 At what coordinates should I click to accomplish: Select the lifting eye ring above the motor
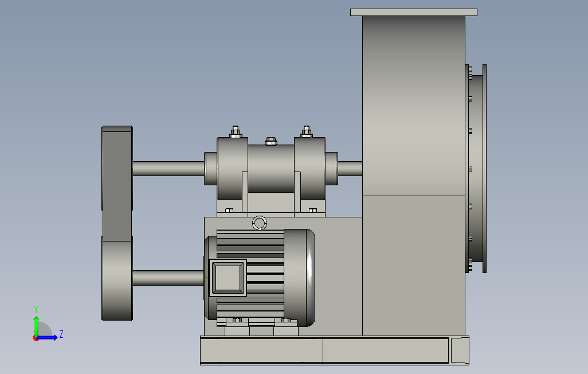click(259, 223)
